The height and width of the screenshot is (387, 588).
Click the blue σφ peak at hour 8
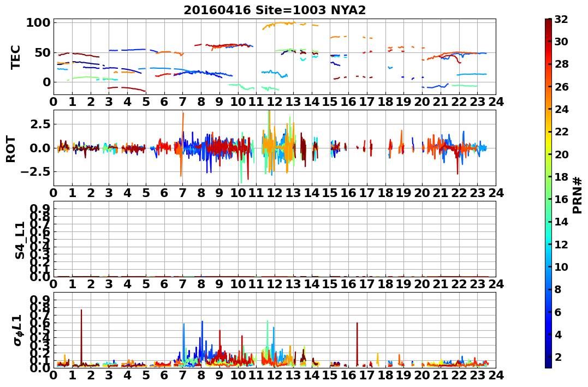click(x=202, y=340)
